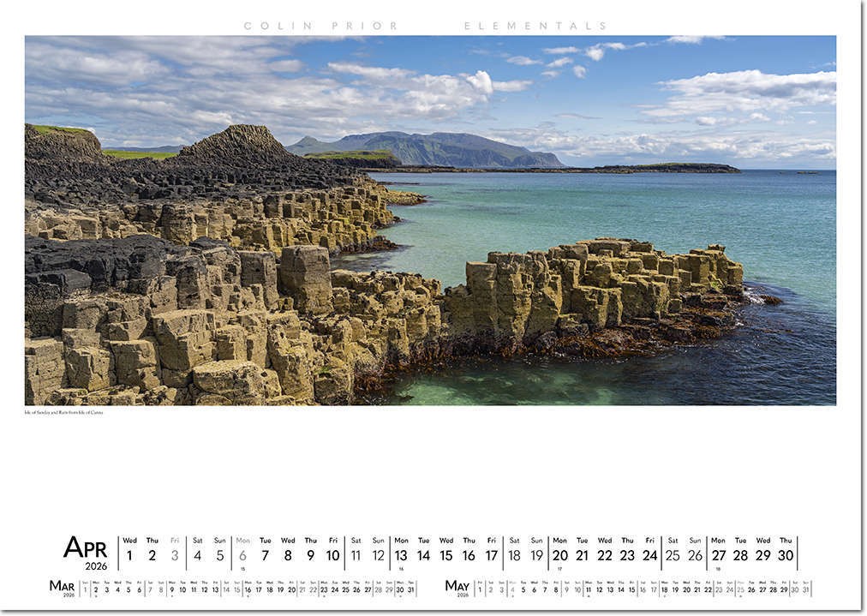The height and width of the screenshot is (616, 867).
Task: Select Friday April 24 date
Action: pyautogui.click(x=650, y=555)
